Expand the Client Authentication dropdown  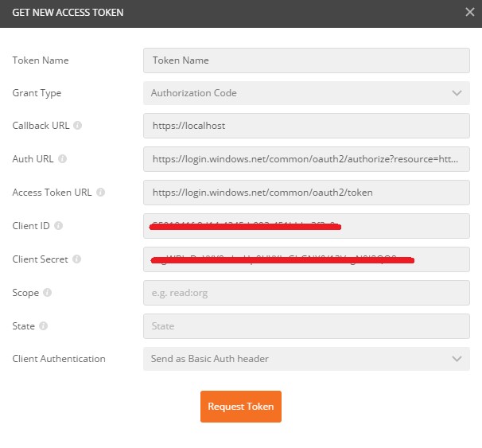tap(305, 359)
